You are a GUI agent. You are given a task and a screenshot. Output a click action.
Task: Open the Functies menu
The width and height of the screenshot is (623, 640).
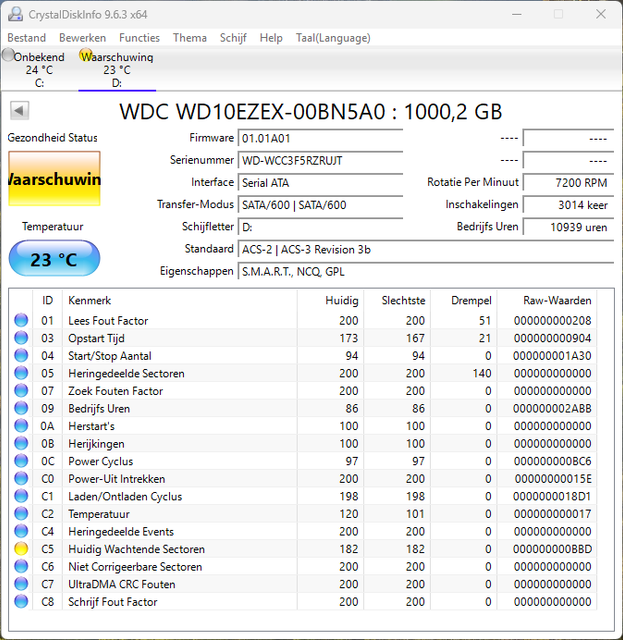pyautogui.click(x=139, y=38)
